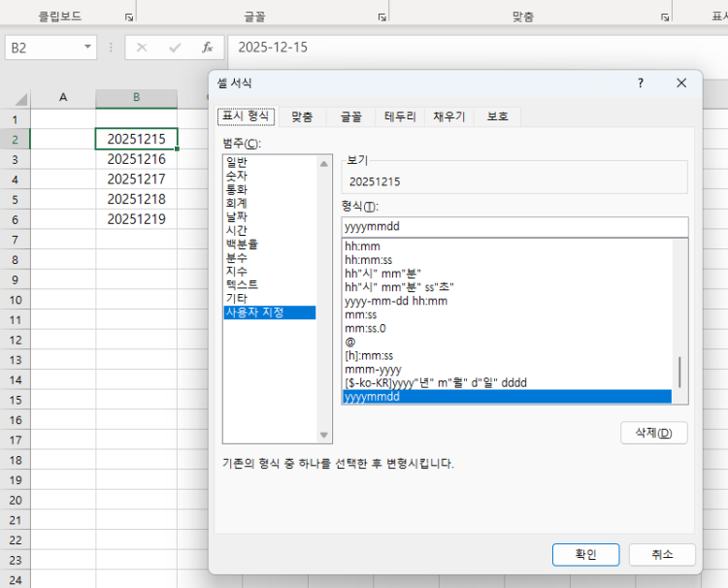
Task: Select the 지수 category
Action: [270, 271]
